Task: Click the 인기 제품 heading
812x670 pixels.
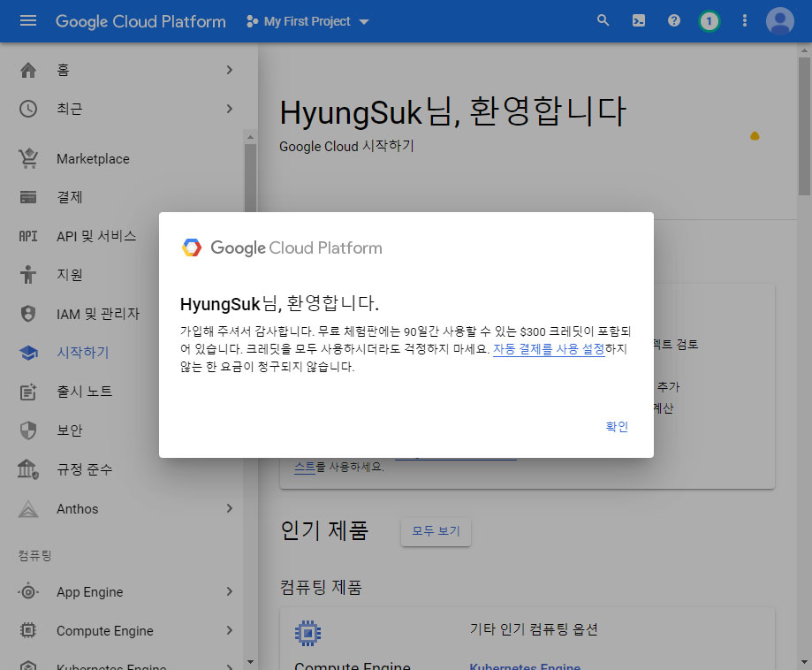Action: pyautogui.click(x=324, y=530)
